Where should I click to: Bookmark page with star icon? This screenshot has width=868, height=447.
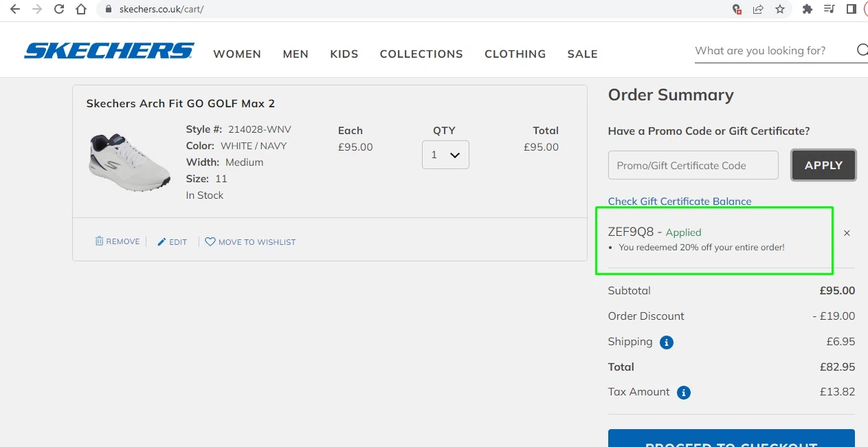click(780, 10)
